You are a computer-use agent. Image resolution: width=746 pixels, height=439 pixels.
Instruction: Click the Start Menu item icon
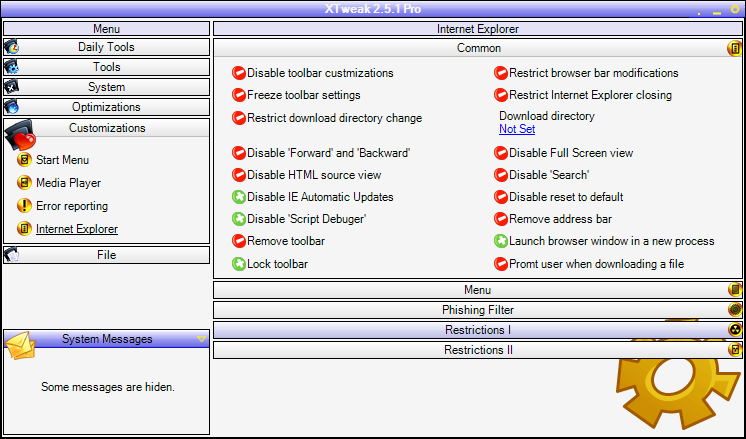[24, 160]
